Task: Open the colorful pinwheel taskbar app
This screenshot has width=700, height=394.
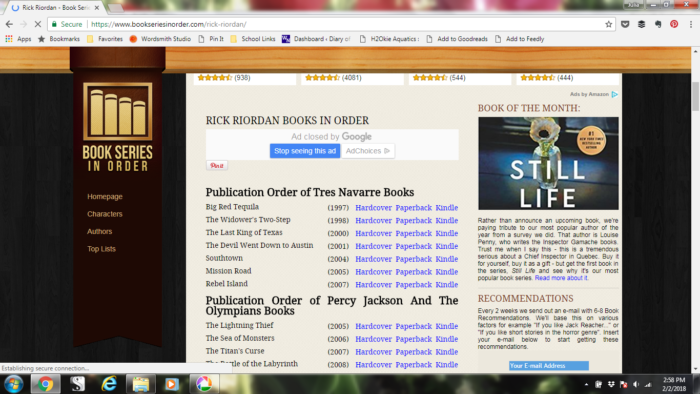Action: point(204,384)
